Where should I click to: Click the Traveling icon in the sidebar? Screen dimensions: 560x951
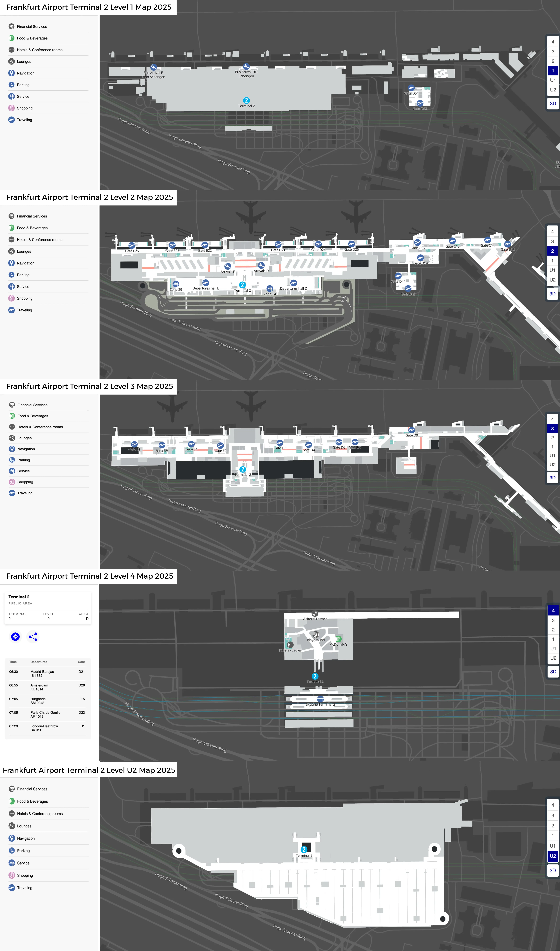[11, 120]
